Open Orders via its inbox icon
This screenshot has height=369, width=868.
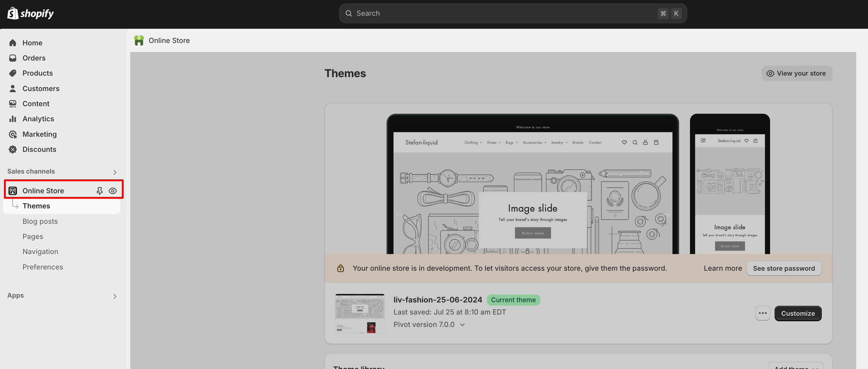pyautogui.click(x=13, y=58)
